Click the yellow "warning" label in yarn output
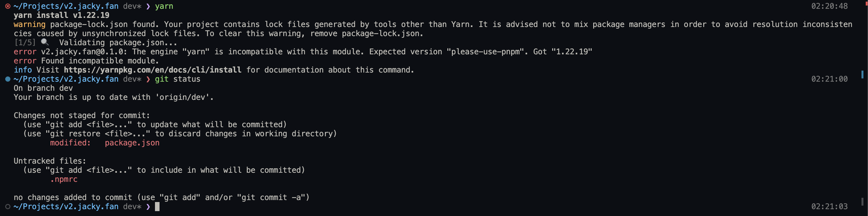This screenshot has height=216, width=868. click(x=29, y=25)
